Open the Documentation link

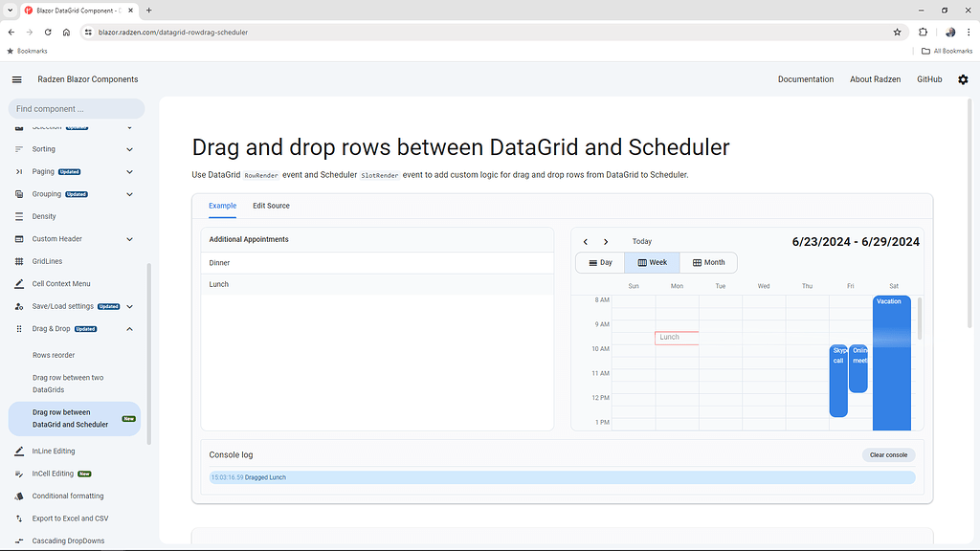[x=805, y=79]
